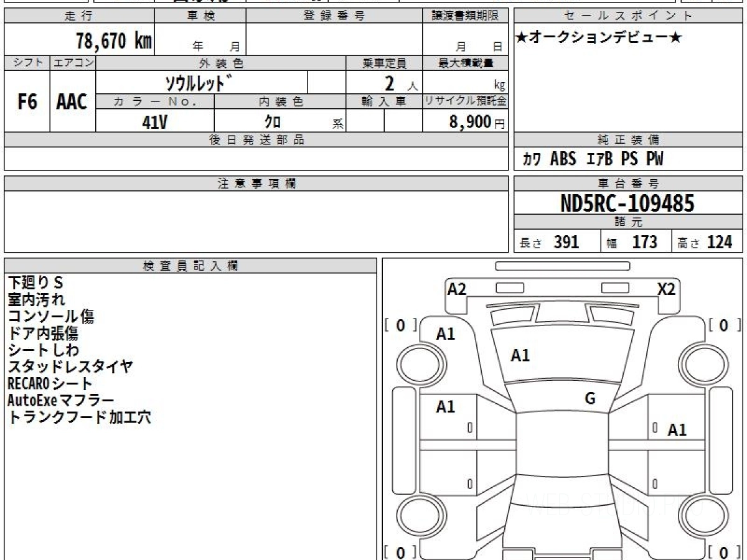Click the 輸入車 header
The height and width of the screenshot is (560, 747).
pos(384,101)
